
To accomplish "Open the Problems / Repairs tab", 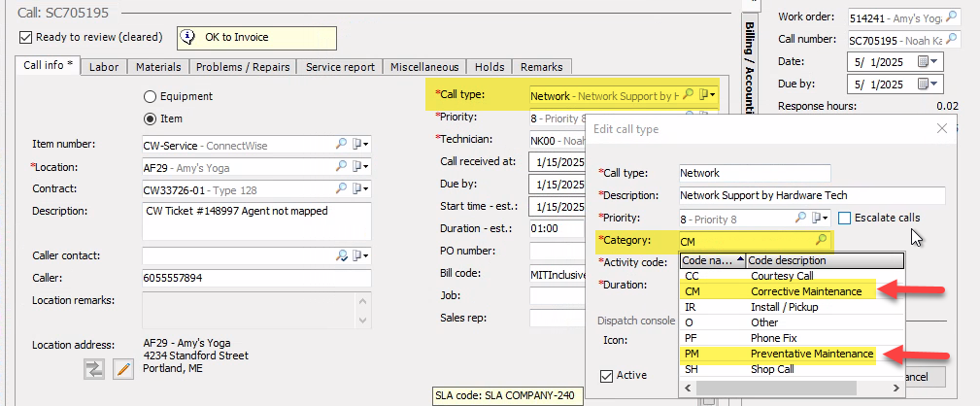I will 243,67.
